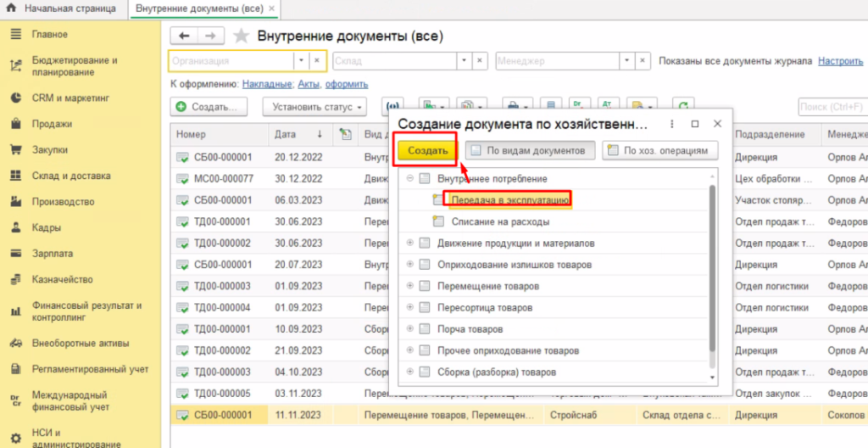Image resolution: width=868 pixels, height=448 pixels.
Task: Open the Производство sidebar section
Action: pos(63,202)
